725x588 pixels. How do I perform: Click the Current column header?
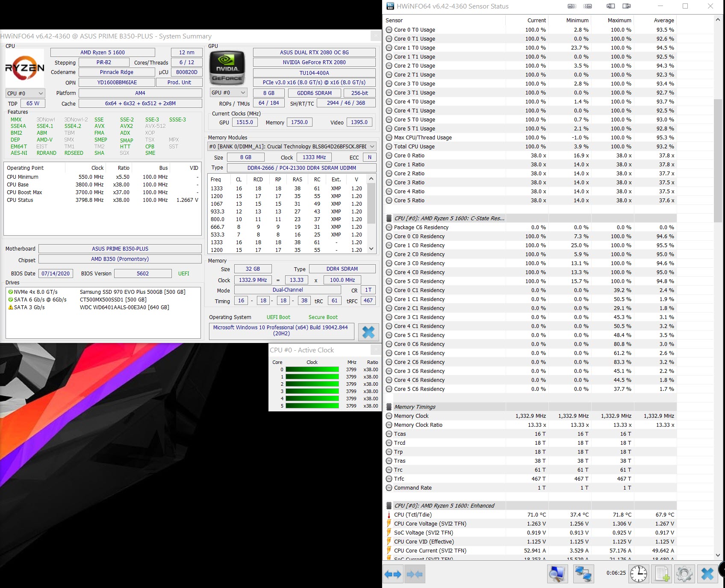[x=527, y=20]
